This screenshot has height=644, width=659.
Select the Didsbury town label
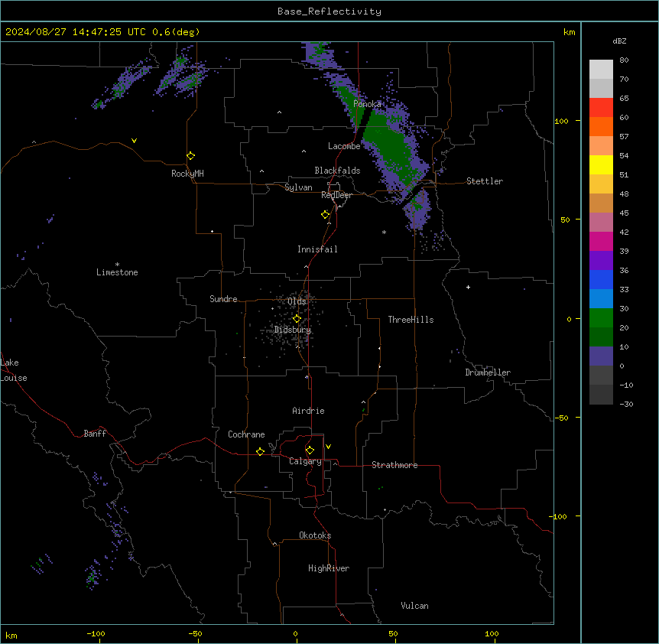pos(293,330)
